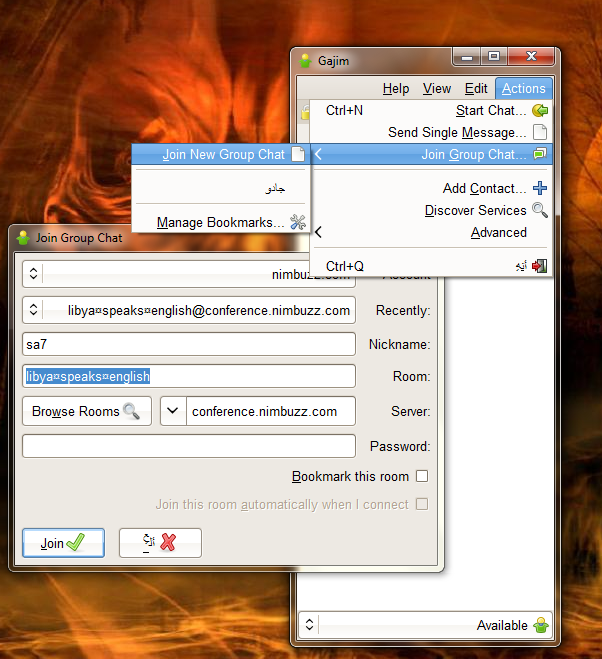Image resolution: width=602 pixels, height=659 pixels.
Task: Select the Ctrl+Q quit menu entry
Action: [x=431, y=266]
